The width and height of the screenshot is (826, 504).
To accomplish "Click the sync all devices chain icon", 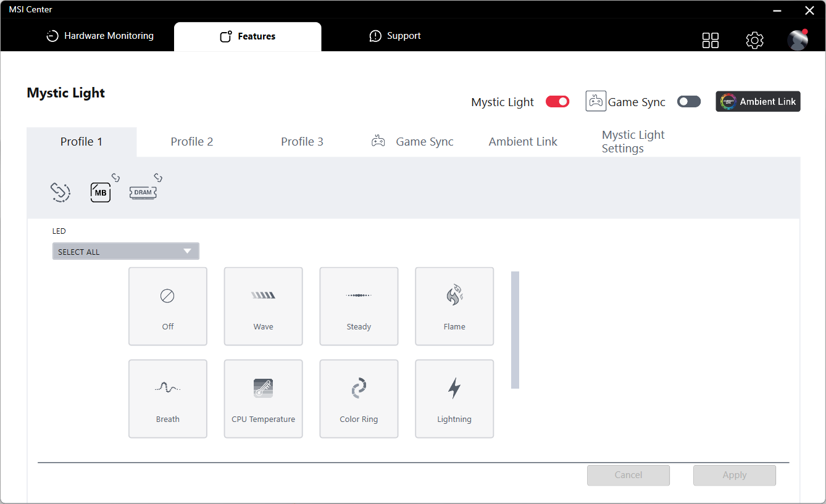I will [x=60, y=192].
